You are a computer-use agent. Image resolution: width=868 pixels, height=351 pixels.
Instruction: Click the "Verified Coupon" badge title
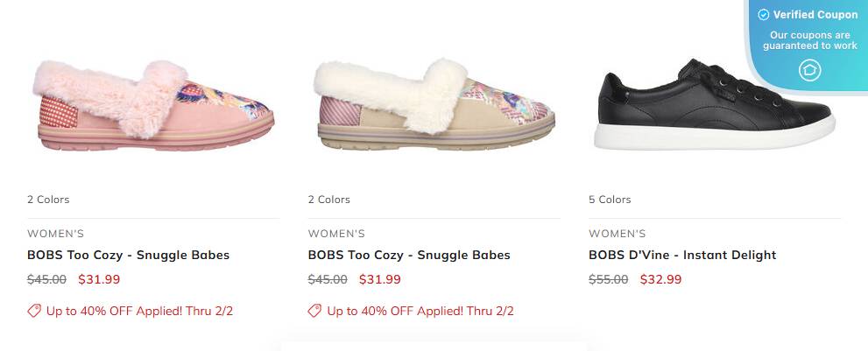pyautogui.click(x=815, y=15)
